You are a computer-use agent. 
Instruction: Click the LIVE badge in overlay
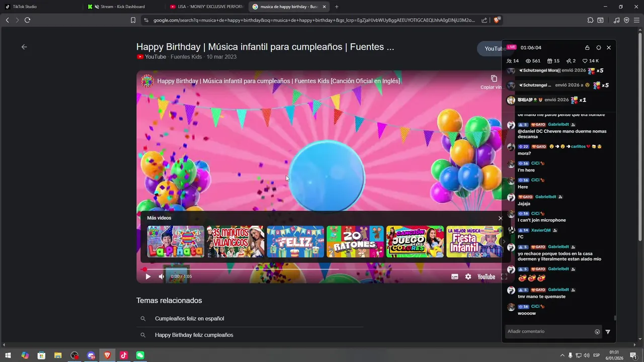[512, 47]
